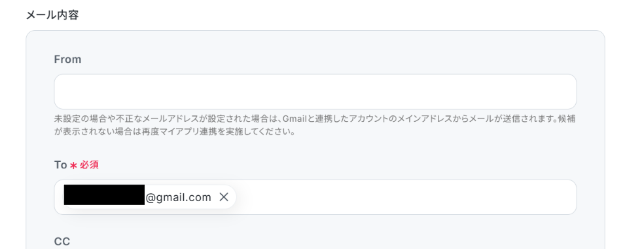Click the CC field label
The height and width of the screenshot is (249, 644).
(62, 242)
